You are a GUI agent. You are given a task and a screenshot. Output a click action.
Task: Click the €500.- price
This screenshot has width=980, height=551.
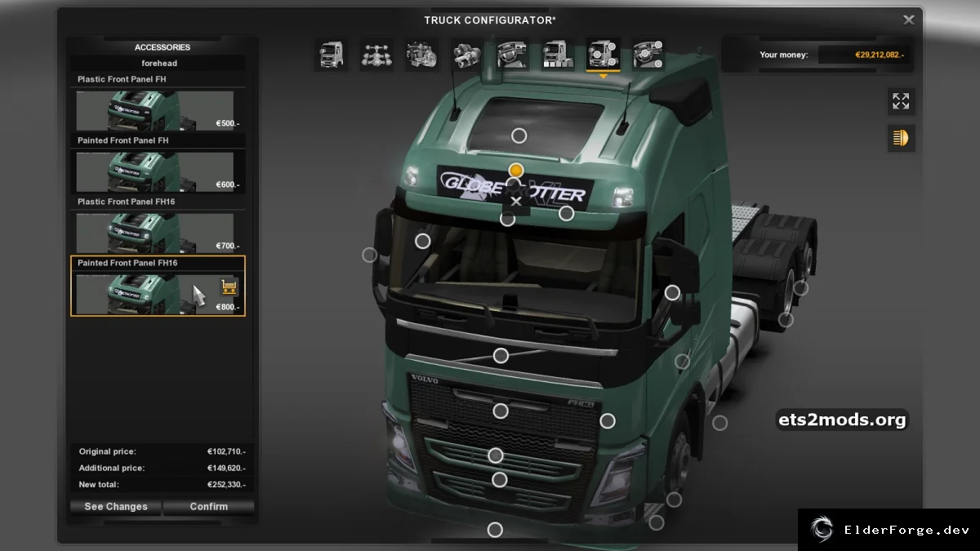(x=228, y=124)
